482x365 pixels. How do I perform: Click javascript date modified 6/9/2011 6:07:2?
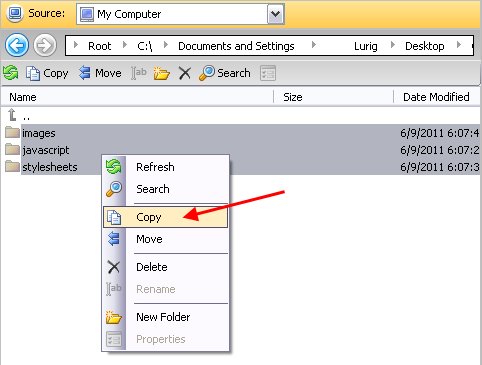[x=440, y=150]
